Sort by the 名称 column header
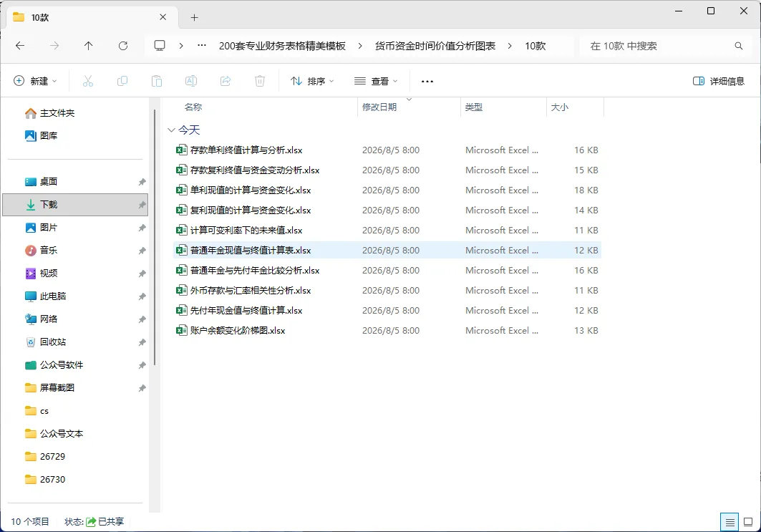The image size is (761, 532). pos(193,107)
